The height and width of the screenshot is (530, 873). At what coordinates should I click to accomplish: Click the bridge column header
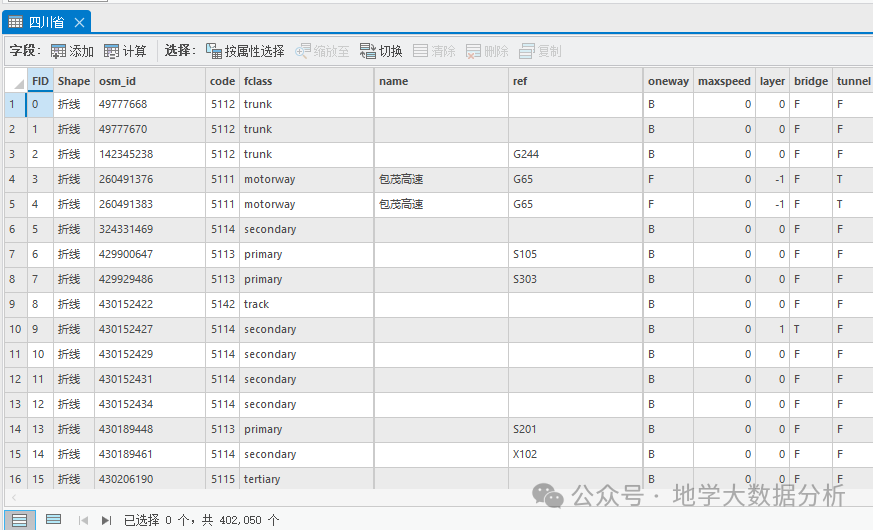[811, 81]
